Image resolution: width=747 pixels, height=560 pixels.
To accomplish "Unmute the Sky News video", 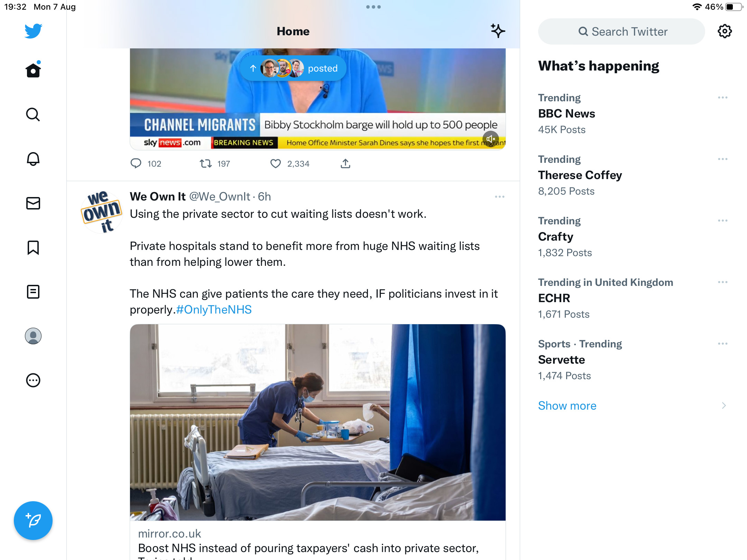I will click(x=490, y=139).
